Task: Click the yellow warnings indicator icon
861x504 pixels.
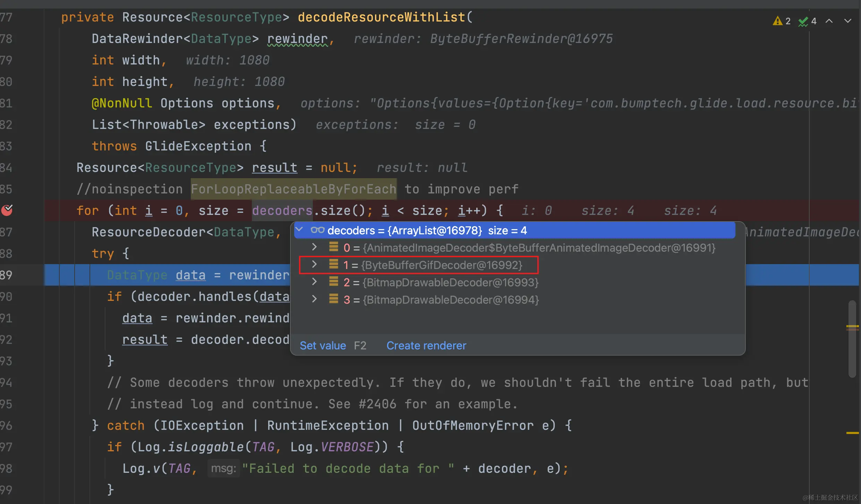Action: point(777,21)
